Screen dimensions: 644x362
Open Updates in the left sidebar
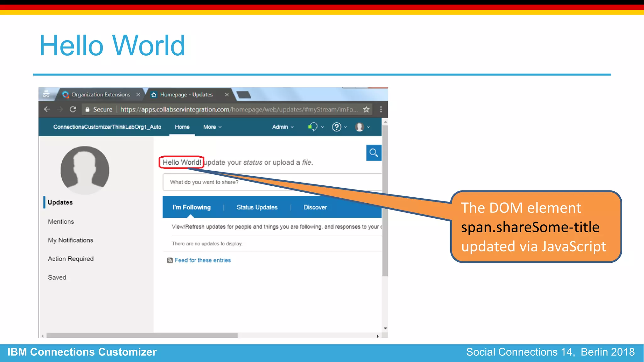[60, 202]
